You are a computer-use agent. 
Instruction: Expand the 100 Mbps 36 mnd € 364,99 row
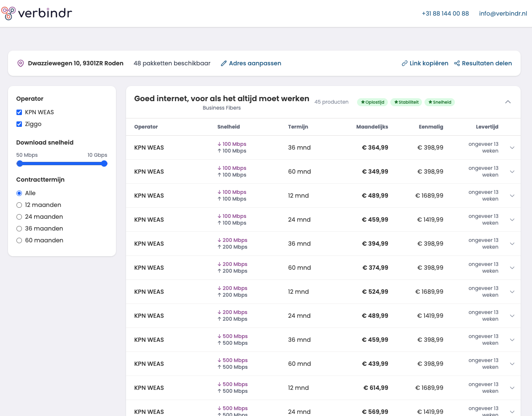coord(512,148)
